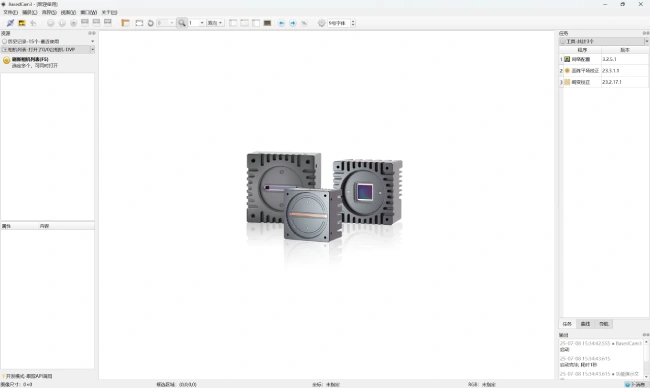The height and width of the screenshot is (388, 650).
Task: Open the 视图(V) menu
Action: pos(68,12)
